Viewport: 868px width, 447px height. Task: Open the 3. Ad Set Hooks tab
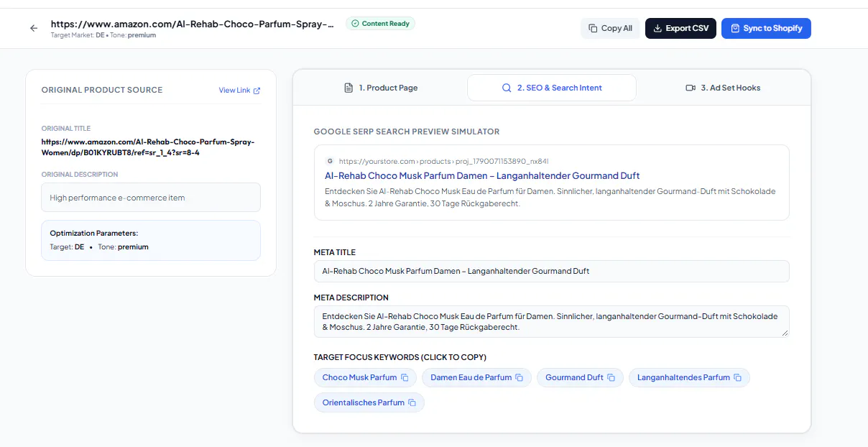click(x=723, y=88)
